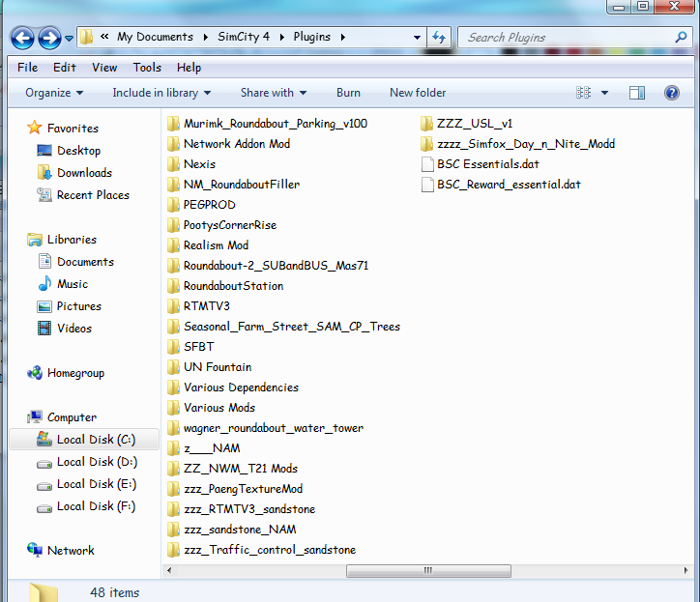Screen dimensions: 700x602
Task: Toggle the preview pane icon
Action: pyautogui.click(x=637, y=93)
